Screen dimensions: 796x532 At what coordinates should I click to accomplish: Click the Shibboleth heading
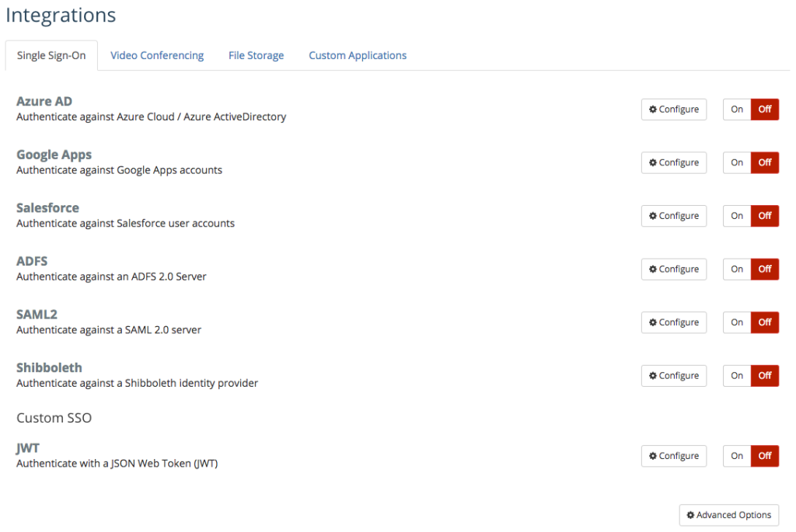(x=49, y=367)
